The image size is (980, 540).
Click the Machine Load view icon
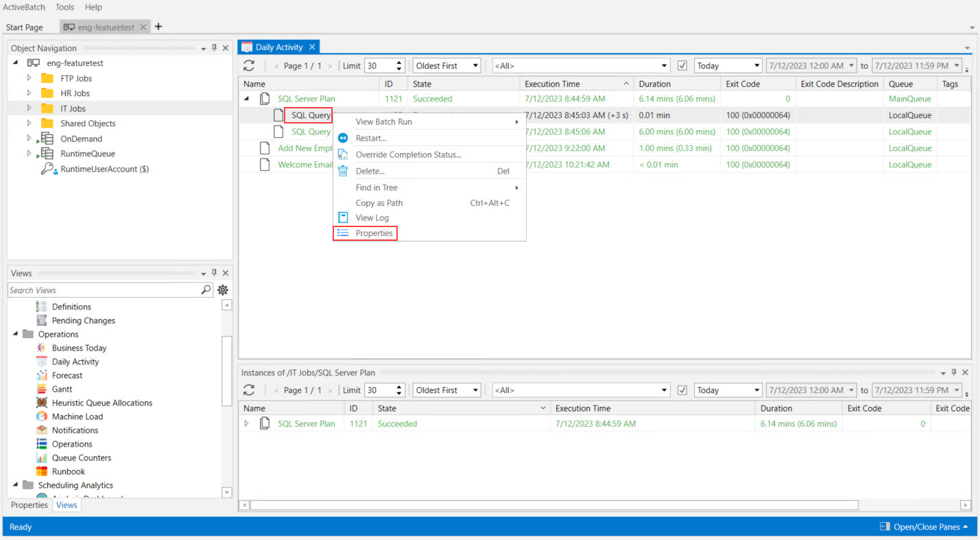[42, 416]
